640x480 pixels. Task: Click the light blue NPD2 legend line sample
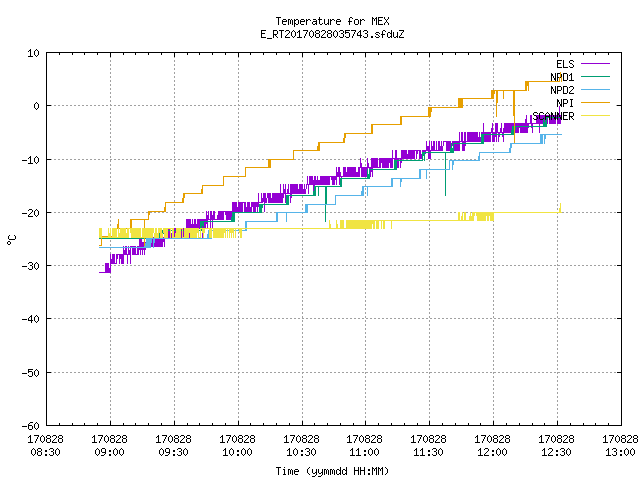pos(595,89)
